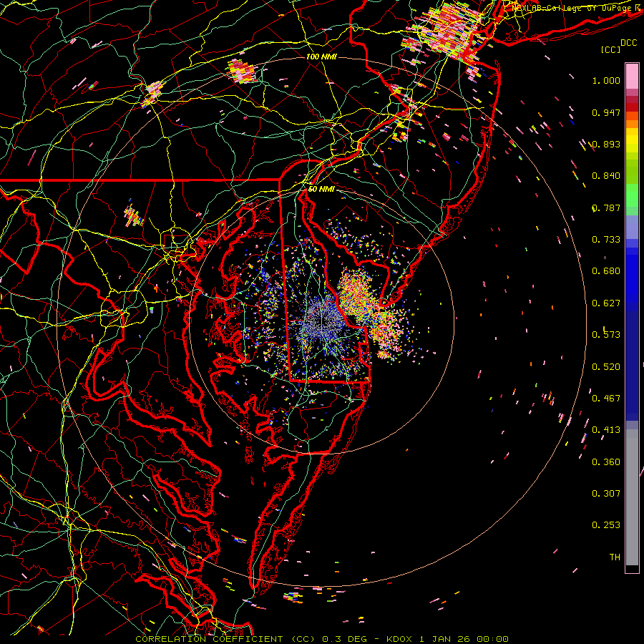Click the 0.253 scale value

[x=606, y=525]
